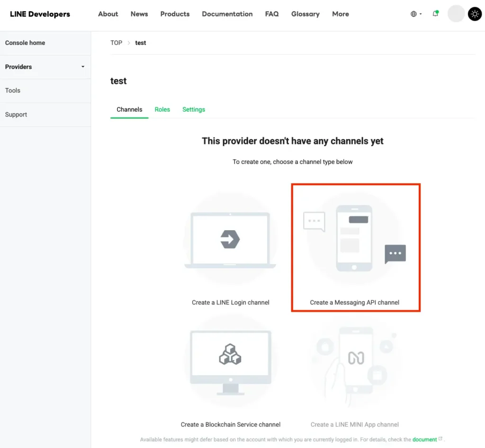Image resolution: width=485 pixels, height=448 pixels.
Task: Open the document link in footer note
Action: click(x=424, y=439)
